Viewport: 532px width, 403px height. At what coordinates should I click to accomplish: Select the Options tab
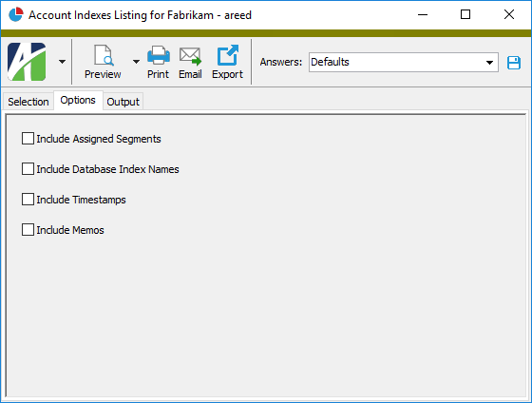coord(78,100)
